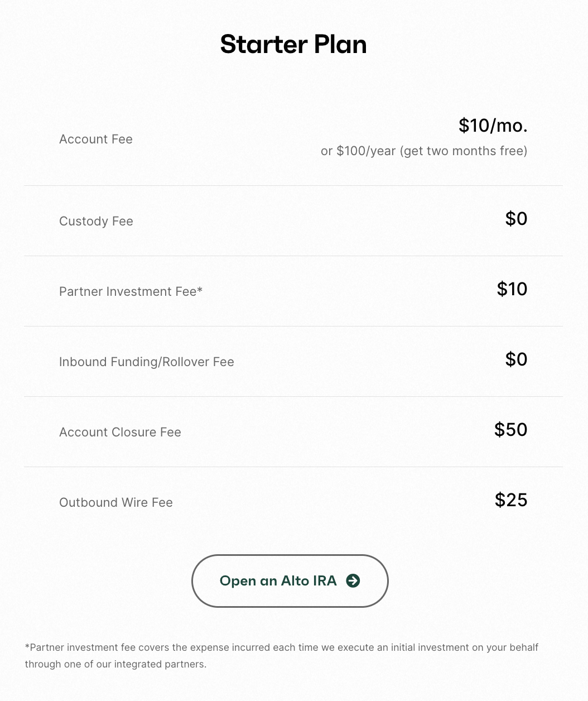Click the Custody Fee $0 amount
Screen dimensions: 588x701
pyautogui.click(x=517, y=218)
